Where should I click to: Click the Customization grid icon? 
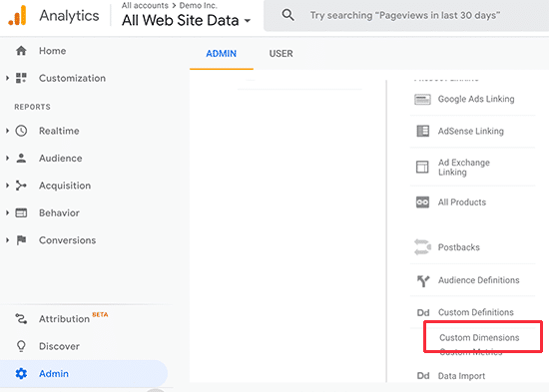(21, 78)
